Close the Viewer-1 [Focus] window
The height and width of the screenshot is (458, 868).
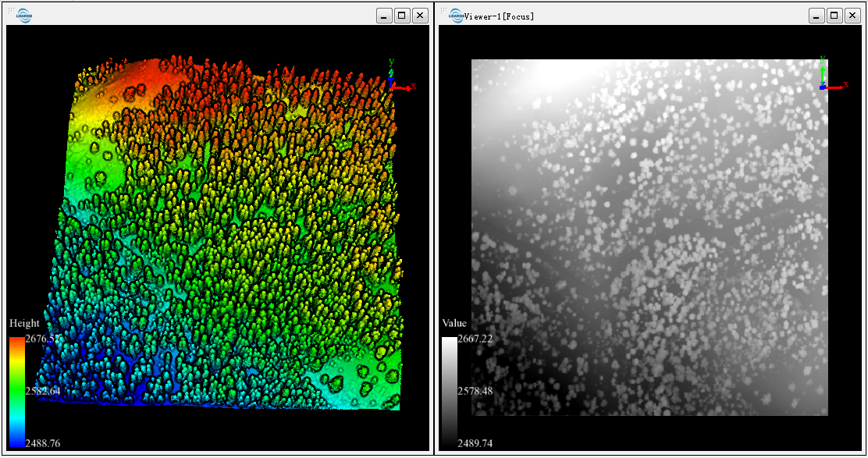[x=852, y=16]
